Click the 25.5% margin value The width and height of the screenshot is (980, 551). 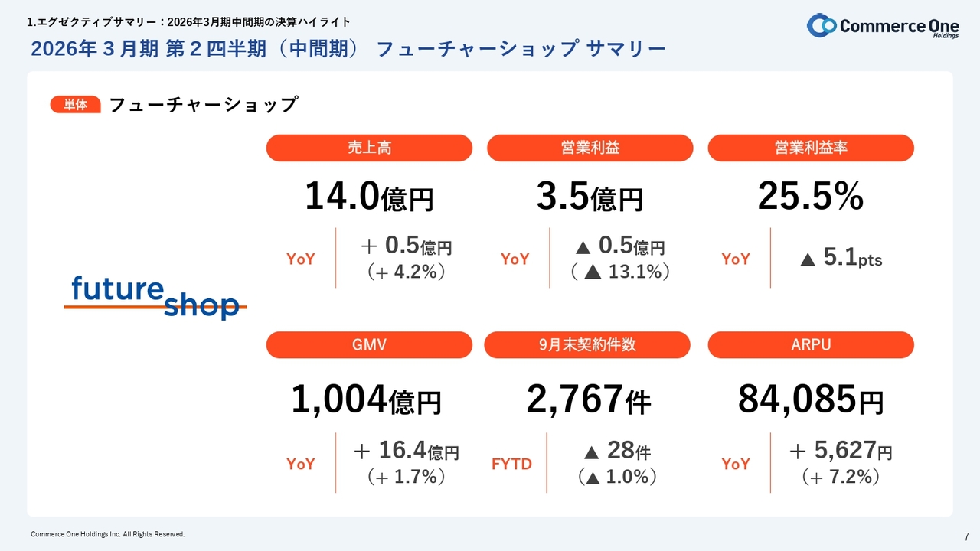[810, 197]
